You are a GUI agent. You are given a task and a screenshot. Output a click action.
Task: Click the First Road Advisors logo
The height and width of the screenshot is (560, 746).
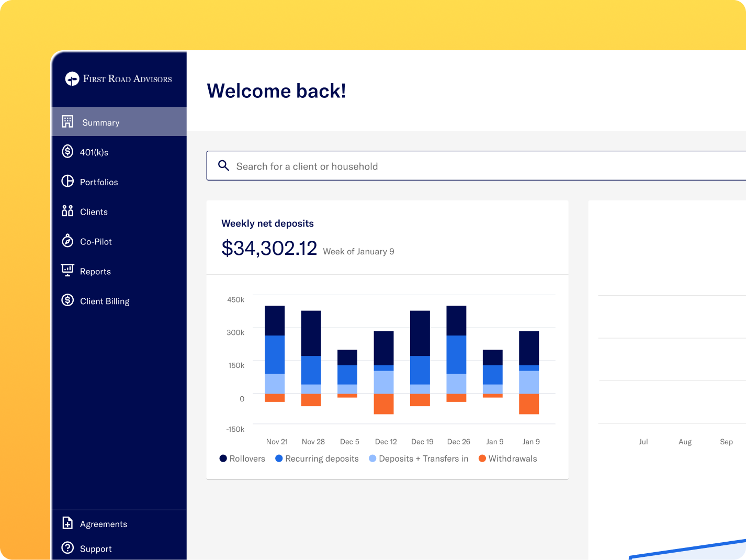(x=119, y=79)
